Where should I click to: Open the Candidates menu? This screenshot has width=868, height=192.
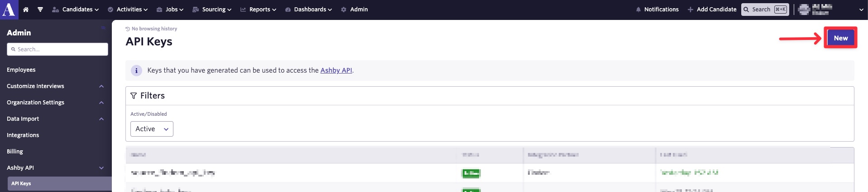[x=76, y=10]
